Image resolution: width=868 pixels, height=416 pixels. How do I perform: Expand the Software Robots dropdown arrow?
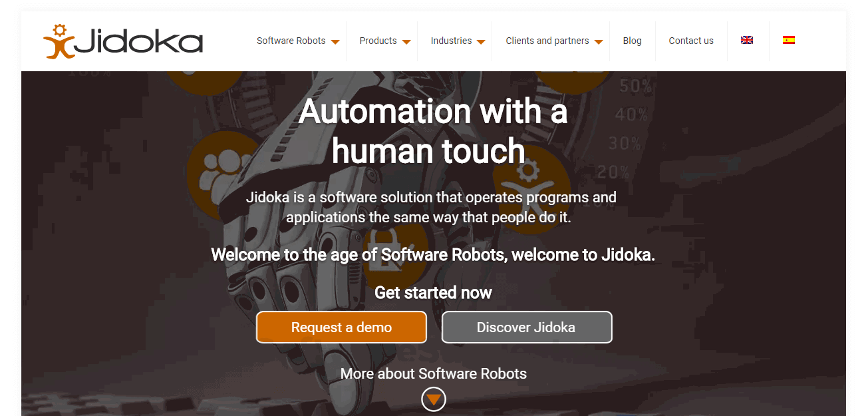(x=335, y=42)
